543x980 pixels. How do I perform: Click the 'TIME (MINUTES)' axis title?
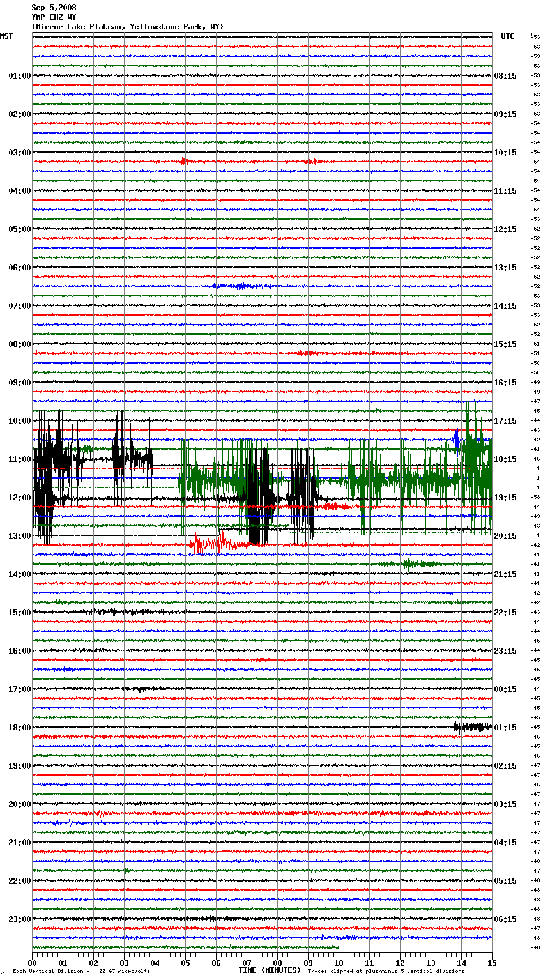(270, 970)
